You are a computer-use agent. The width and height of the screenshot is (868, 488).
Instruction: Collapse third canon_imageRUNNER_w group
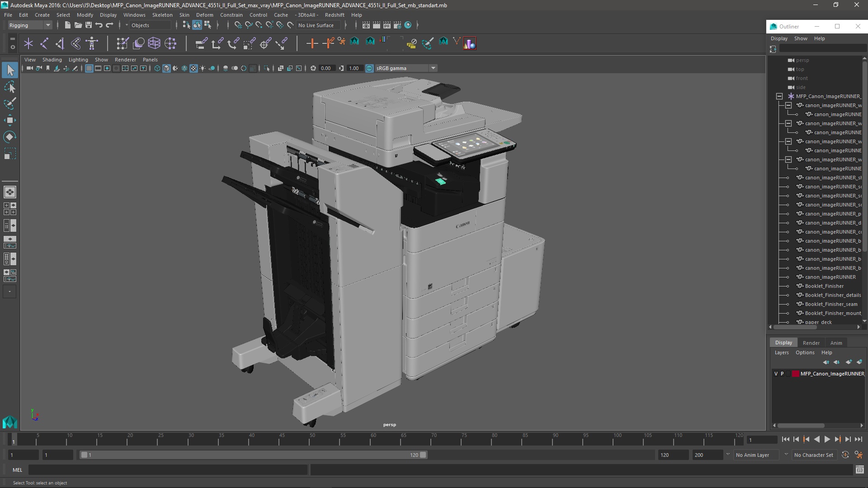pos(788,141)
